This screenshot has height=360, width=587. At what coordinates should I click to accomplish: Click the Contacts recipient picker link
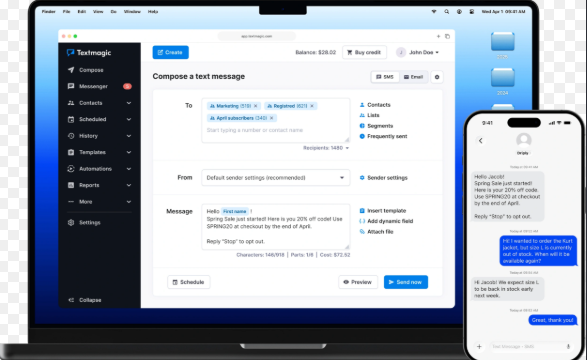point(375,105)
